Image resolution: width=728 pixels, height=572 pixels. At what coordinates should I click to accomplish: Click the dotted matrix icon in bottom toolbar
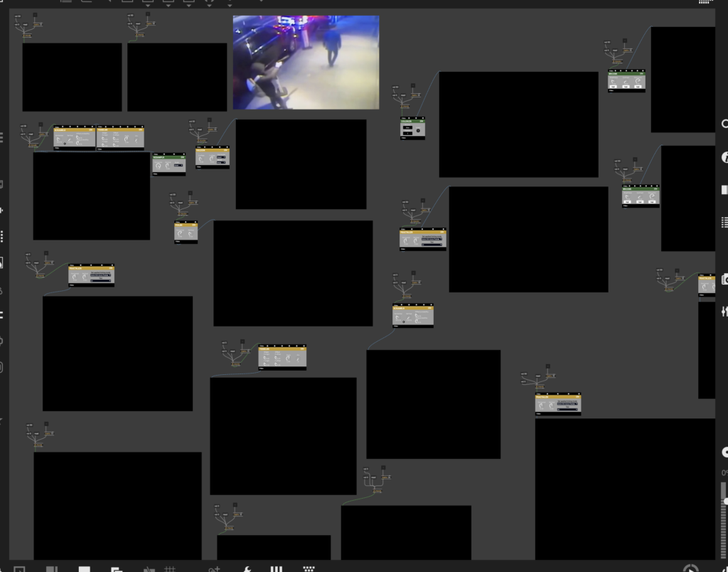(309, 568)
